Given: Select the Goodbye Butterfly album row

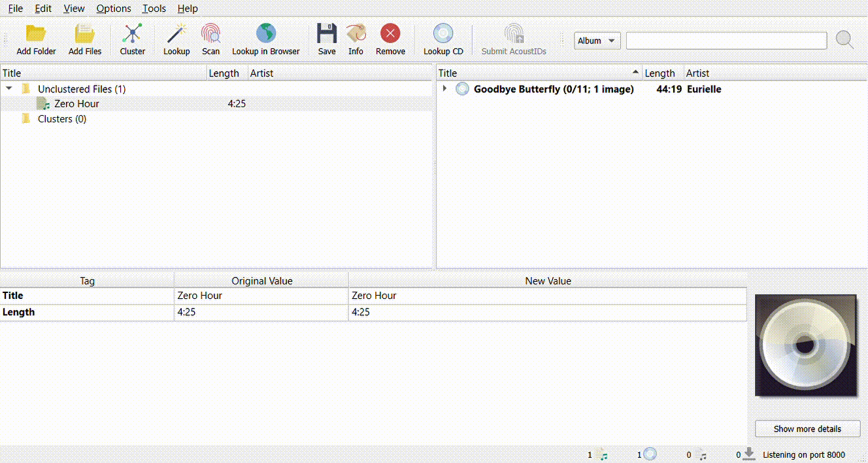Looking at the screenshot, I should (x=652, y=89).
